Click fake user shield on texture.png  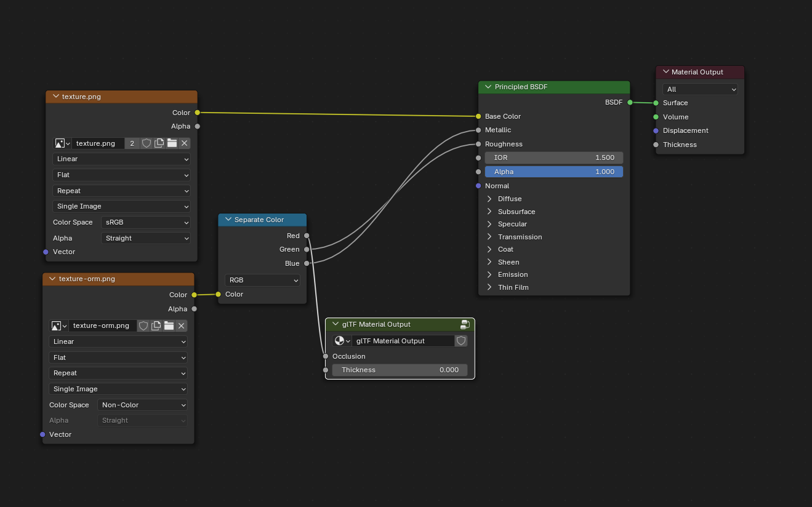tap(147, 143)
